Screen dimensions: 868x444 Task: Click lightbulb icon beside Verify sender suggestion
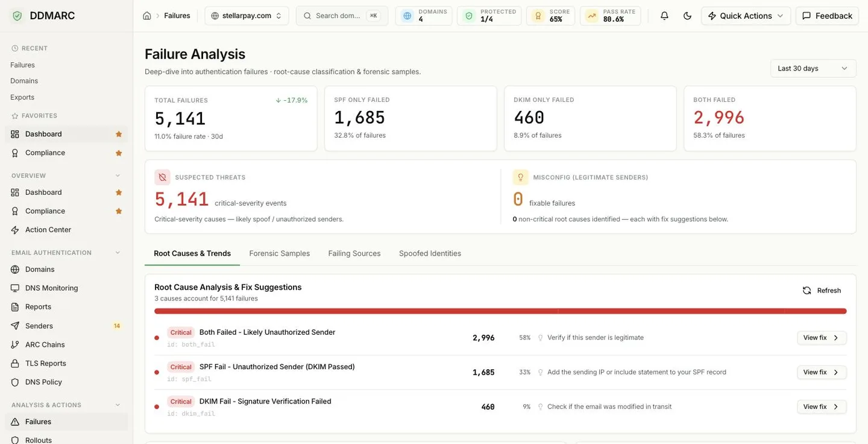coord(541,338)
